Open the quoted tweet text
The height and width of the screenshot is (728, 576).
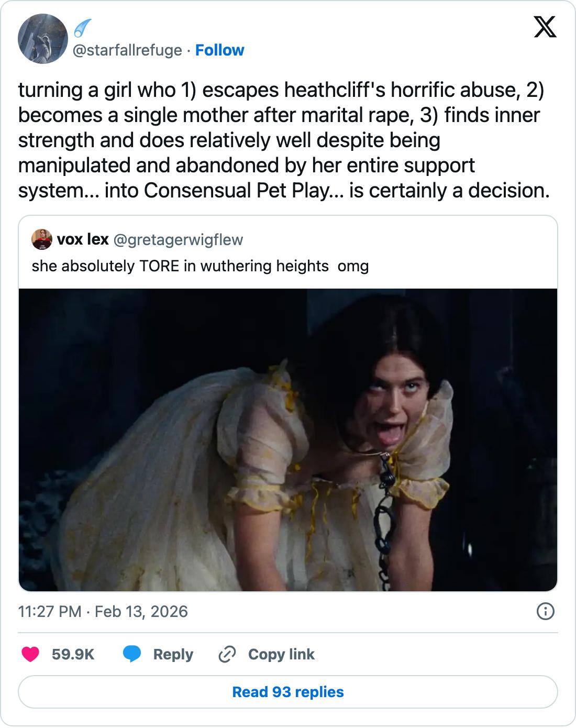point(200,266)
